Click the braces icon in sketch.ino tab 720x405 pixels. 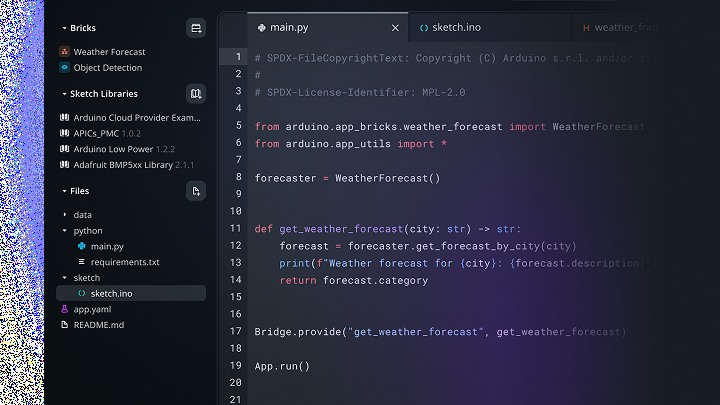click(x=424, y=28)
